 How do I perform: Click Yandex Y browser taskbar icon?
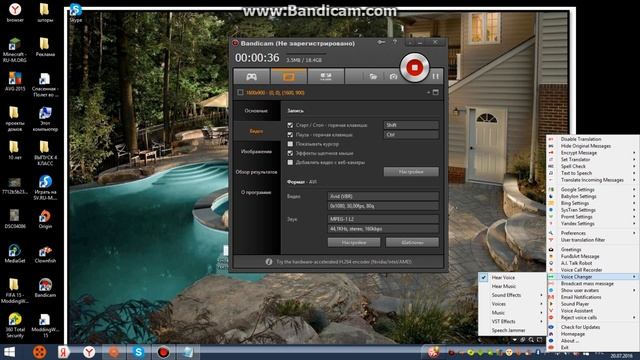[x=89, y=352]
